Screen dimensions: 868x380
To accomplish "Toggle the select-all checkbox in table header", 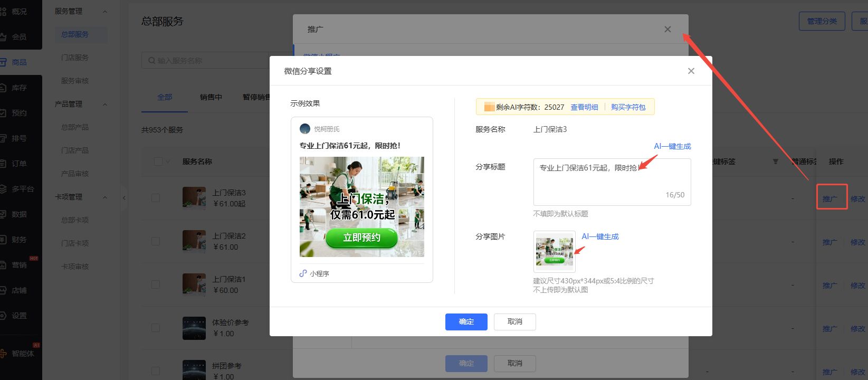I will 158,161.
